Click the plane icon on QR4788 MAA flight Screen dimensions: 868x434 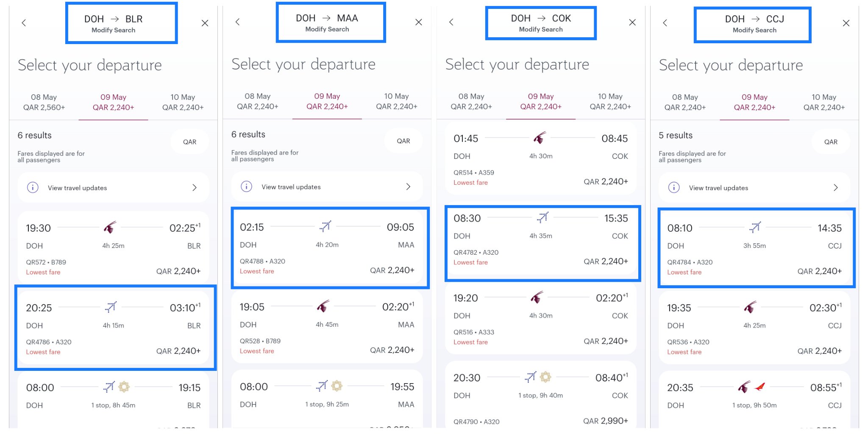coord(325,225)
